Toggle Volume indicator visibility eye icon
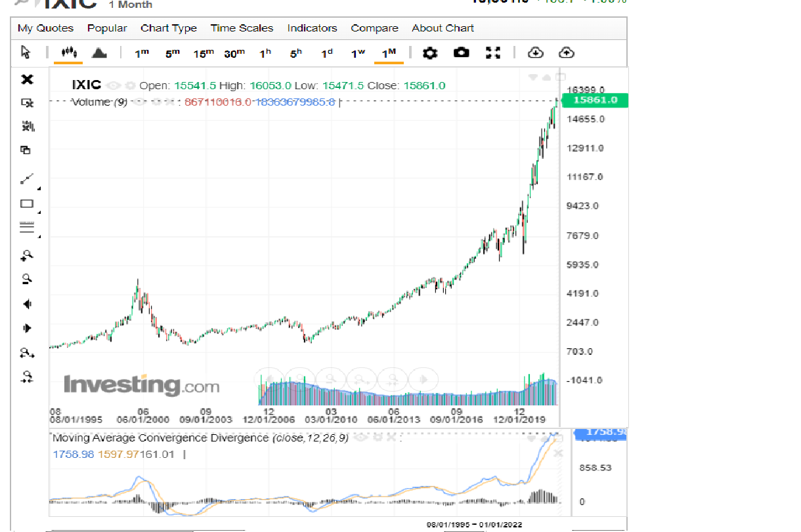The width and height of the screenshot is (801, 532). [x=139, y=102]
